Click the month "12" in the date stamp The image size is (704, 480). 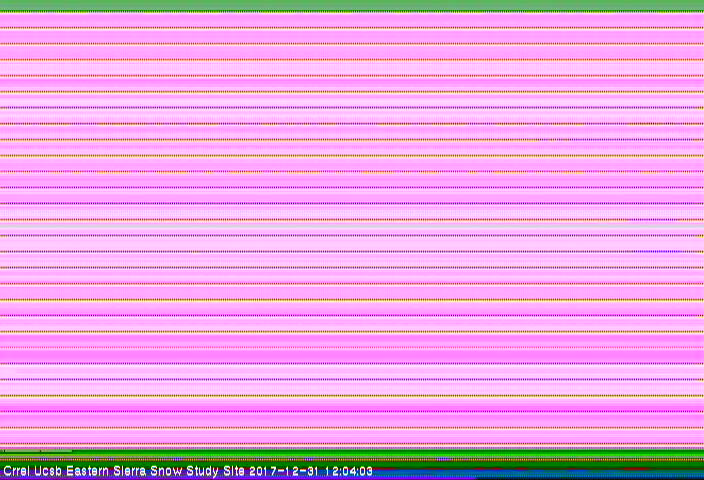(290, 471)
